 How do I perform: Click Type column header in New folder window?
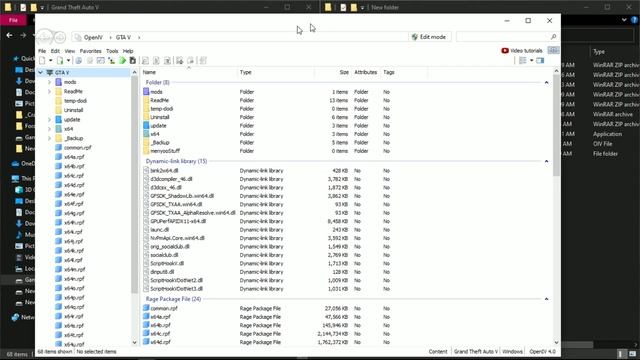tap(599, 52)
